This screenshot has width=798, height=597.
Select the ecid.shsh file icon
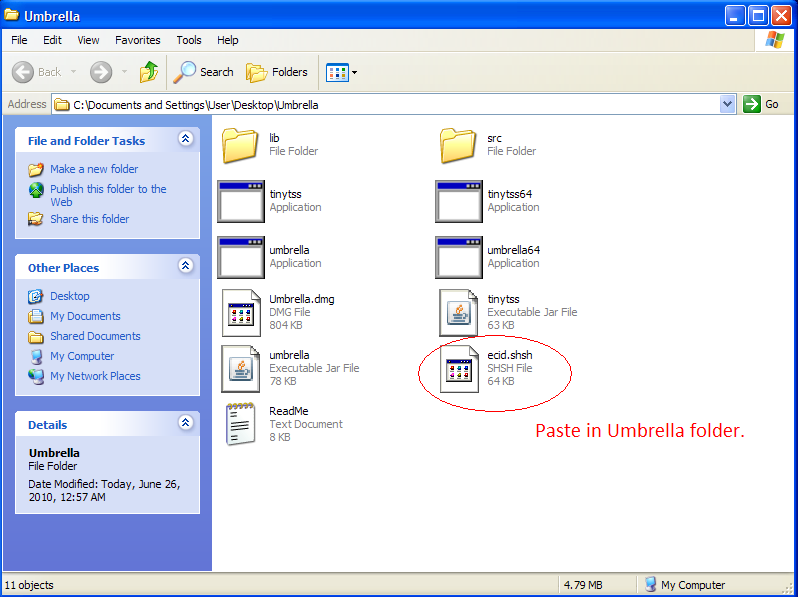(459, 368)
